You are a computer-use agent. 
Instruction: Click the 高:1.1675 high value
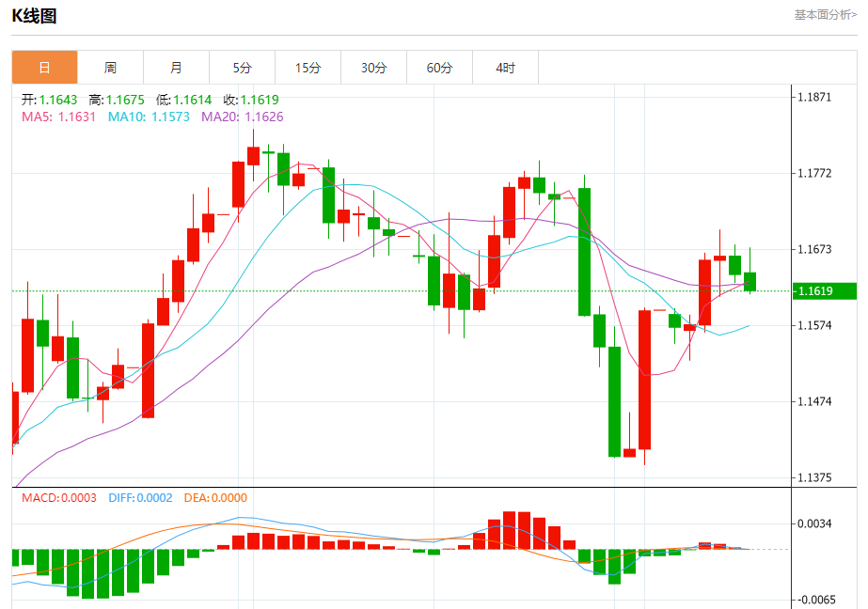pos(117,100)
